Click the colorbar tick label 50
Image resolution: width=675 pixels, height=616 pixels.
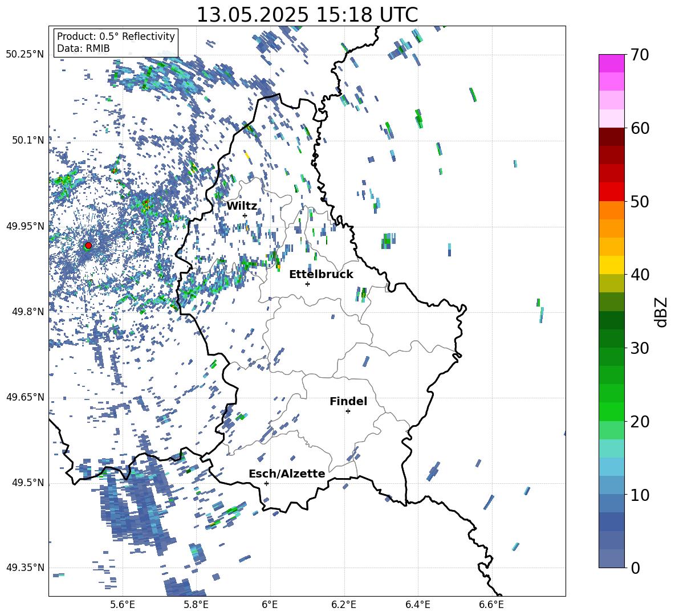tap(640, 202)
